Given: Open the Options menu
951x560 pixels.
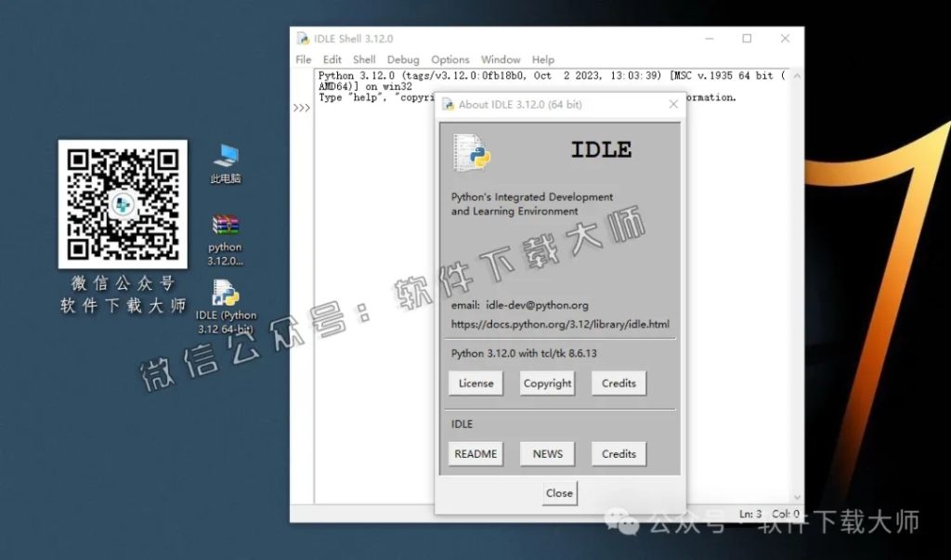Looking at the screenshot, I should [450, 59].
